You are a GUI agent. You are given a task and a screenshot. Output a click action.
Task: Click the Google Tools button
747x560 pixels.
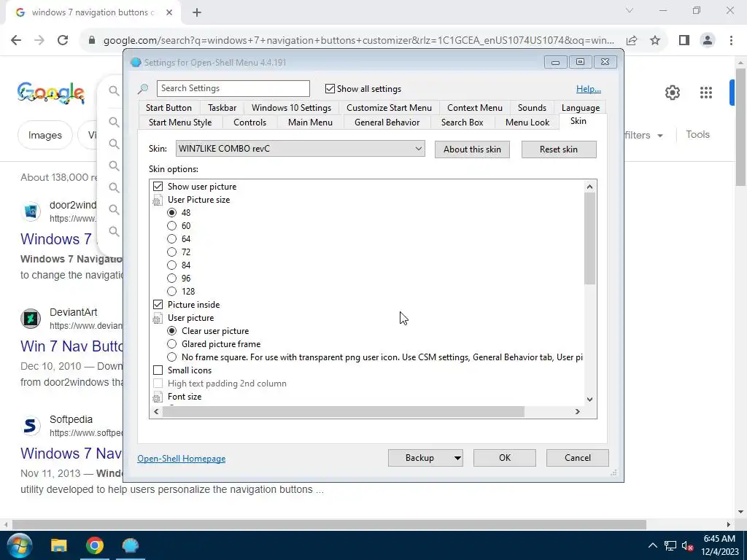[x=697, y=135]
